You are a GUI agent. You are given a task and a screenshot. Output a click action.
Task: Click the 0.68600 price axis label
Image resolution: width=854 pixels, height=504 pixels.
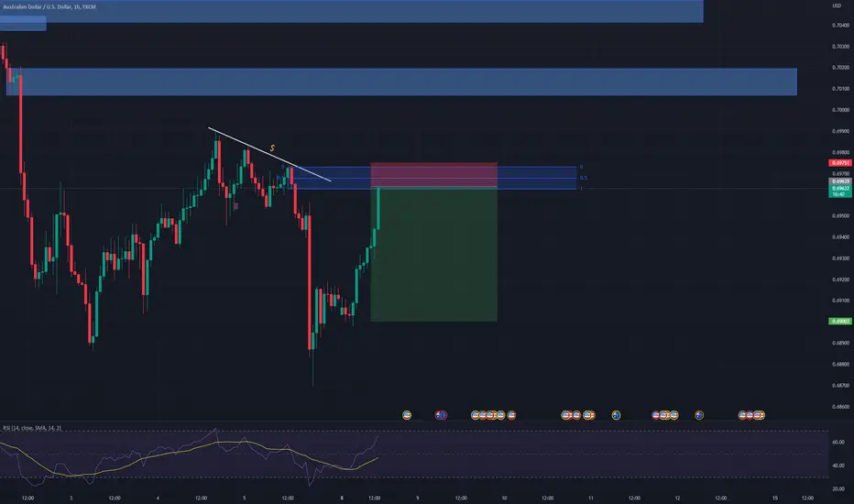840,407
